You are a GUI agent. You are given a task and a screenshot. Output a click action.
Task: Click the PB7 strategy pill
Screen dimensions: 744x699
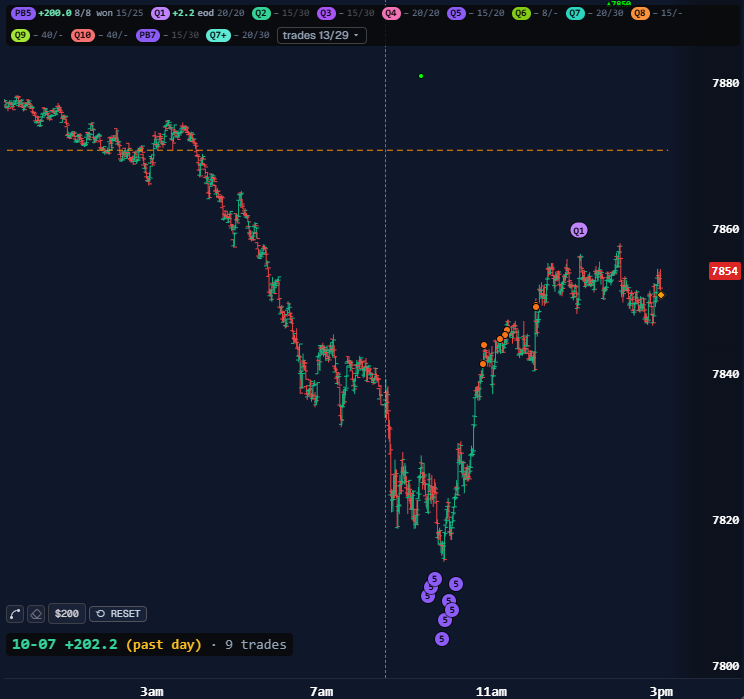coord(148,35)
